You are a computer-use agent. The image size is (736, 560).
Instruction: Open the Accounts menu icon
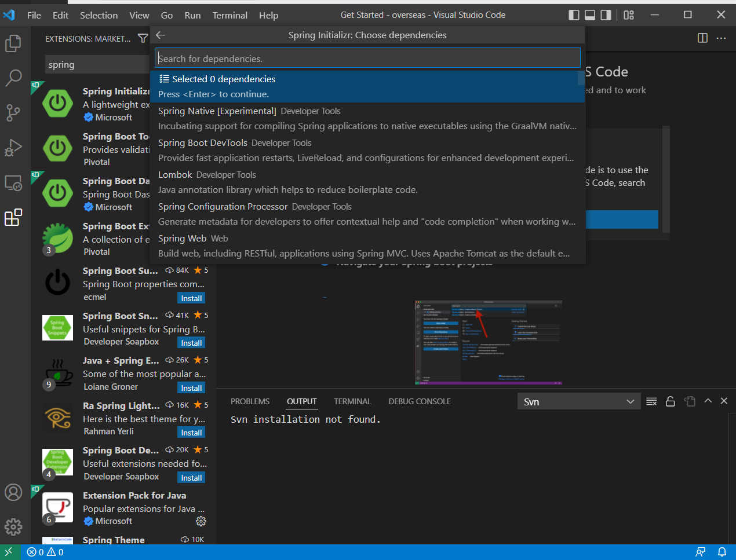tap(13, 492)
